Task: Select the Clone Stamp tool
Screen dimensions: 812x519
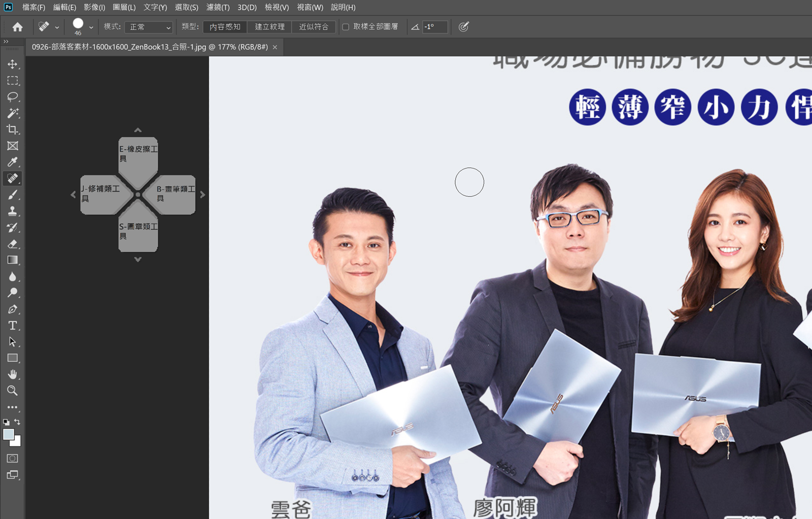Action: tap(13, 211)
